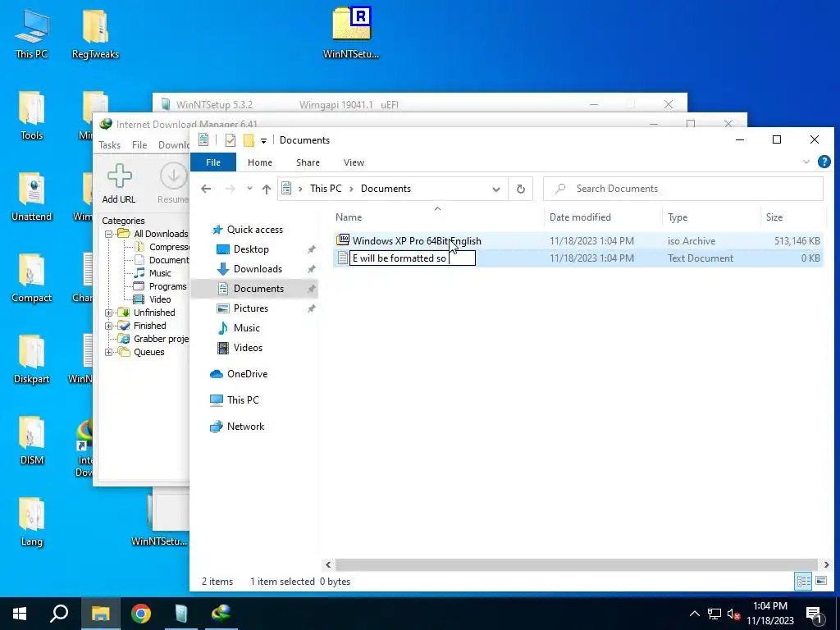
Task: Open the DISM desktop folder
Action: tap(32, 441)
